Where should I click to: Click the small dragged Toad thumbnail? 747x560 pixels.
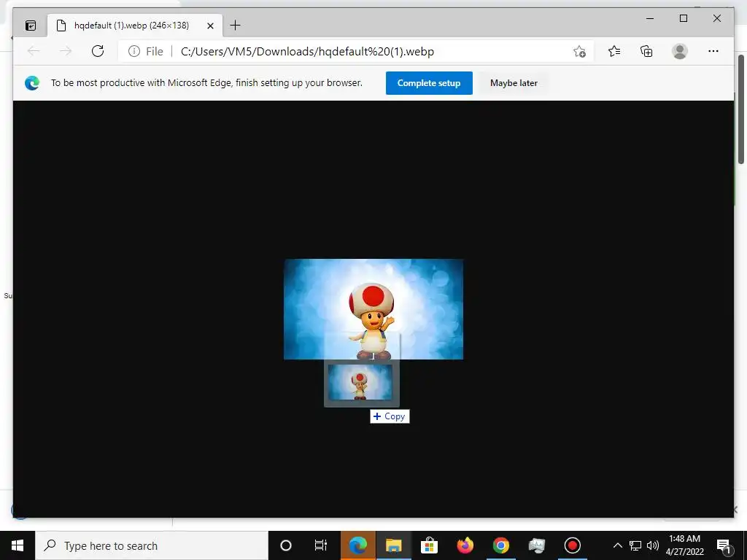pyautogui.click(x=362, y=384)
